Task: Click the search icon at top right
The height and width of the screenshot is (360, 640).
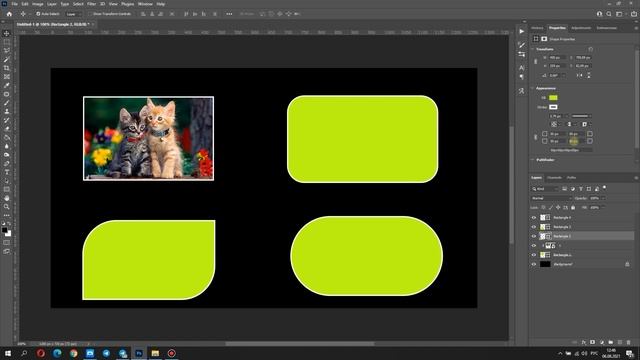Action: tap(609, 14)
